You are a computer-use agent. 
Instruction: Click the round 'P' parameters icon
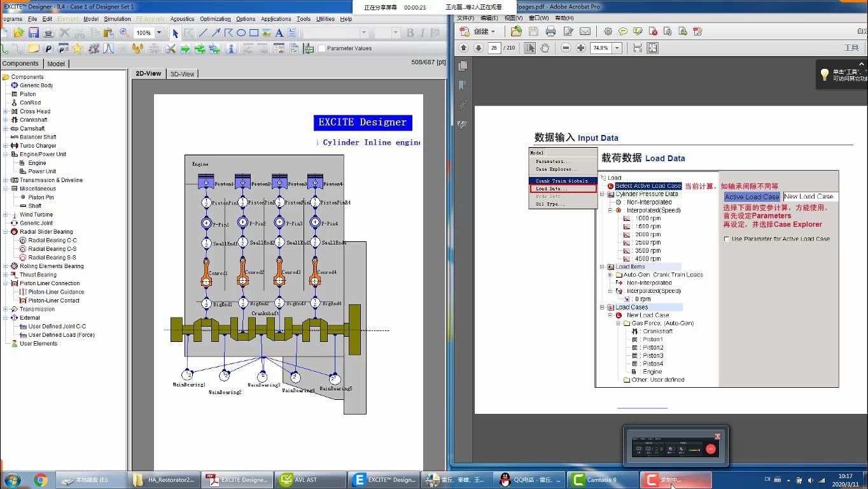(x=48, y=48)
